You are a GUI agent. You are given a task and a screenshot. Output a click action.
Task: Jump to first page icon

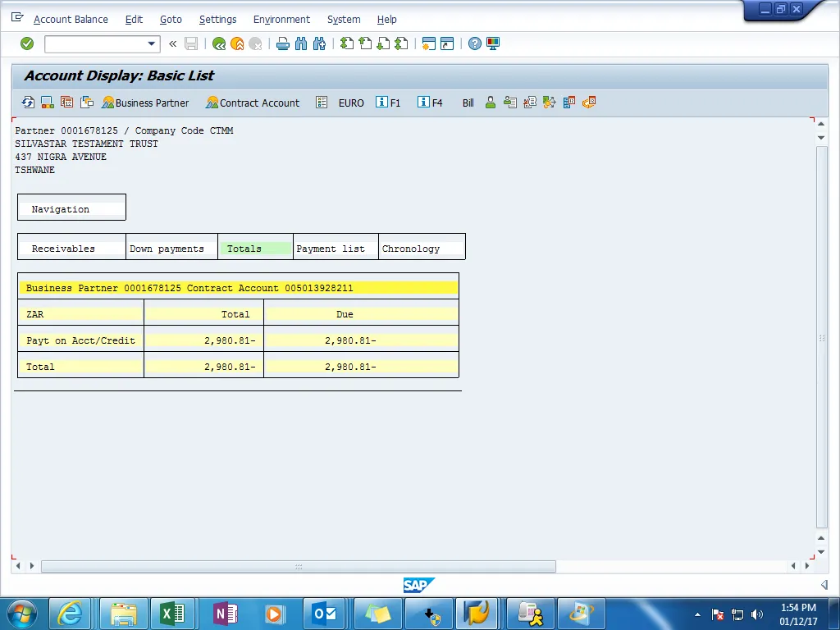347,44
